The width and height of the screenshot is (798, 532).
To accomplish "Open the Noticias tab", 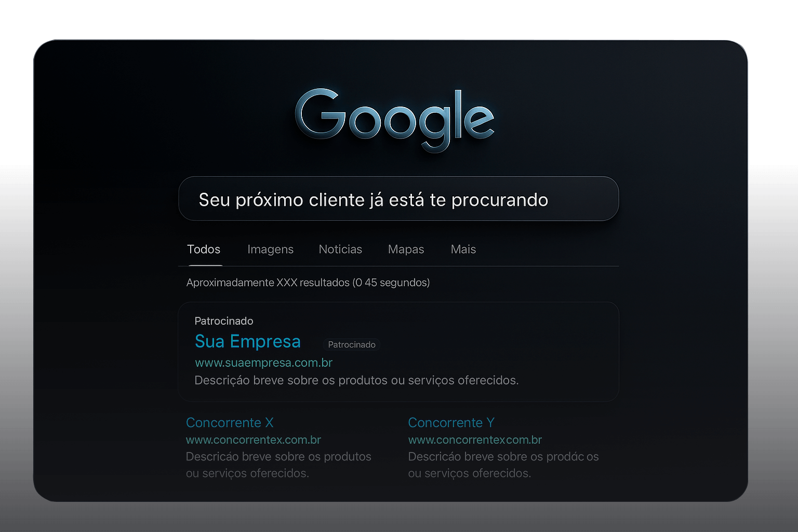I will [340, 250].
